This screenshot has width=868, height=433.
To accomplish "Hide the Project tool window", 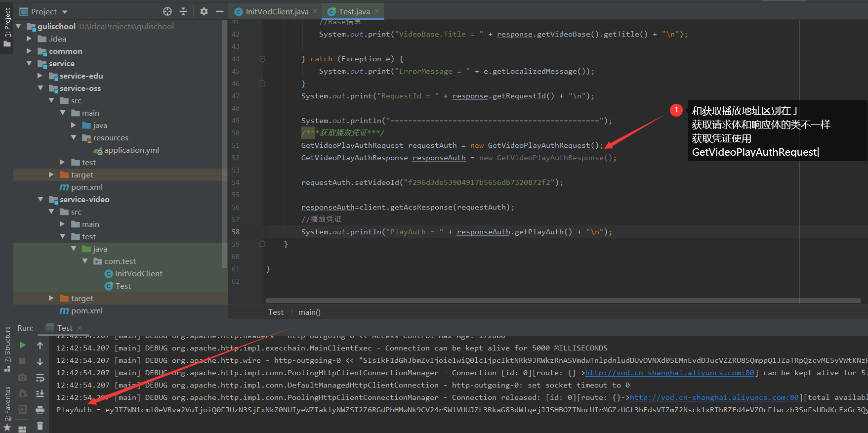I will pyautogui.click(x=220, y=11).
